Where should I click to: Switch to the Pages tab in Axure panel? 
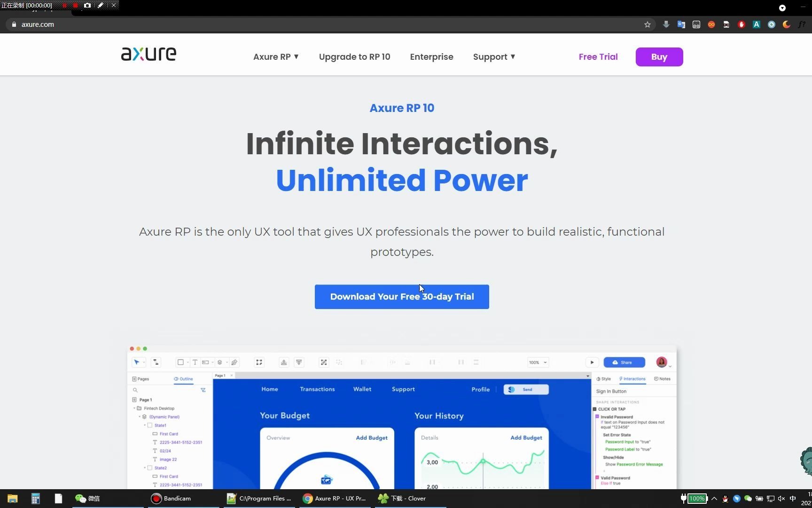(x=141, y=379)
